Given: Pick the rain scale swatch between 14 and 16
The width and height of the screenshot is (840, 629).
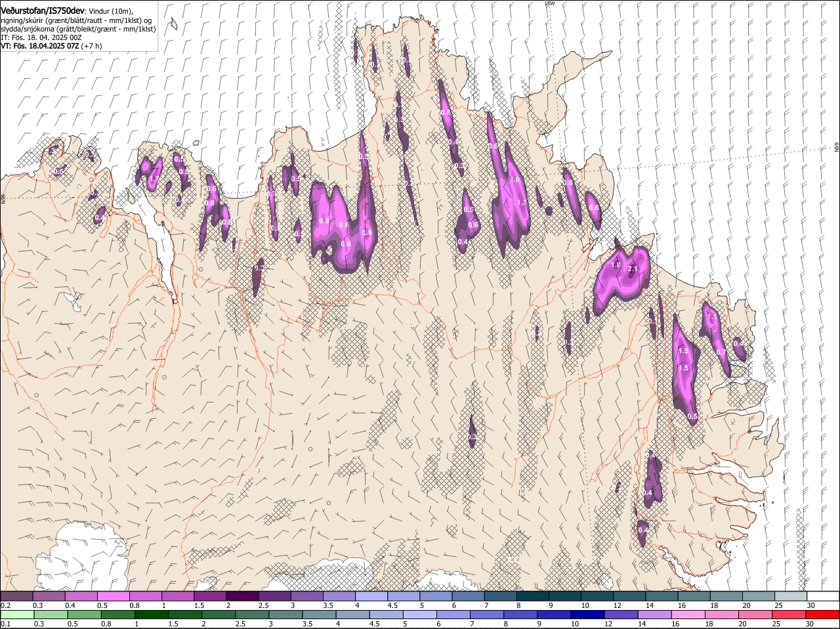Looking at the screenshot, I should (x=656, y=615).
